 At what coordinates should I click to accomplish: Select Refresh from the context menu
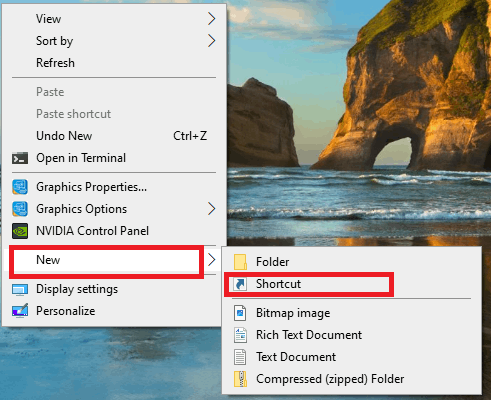(x=114, y=63)
